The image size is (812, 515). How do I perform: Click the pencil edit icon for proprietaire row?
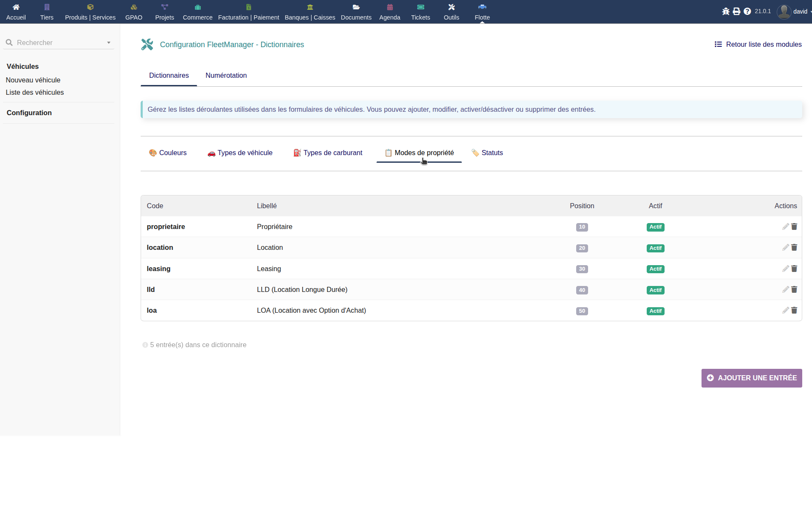coord(785,226)
